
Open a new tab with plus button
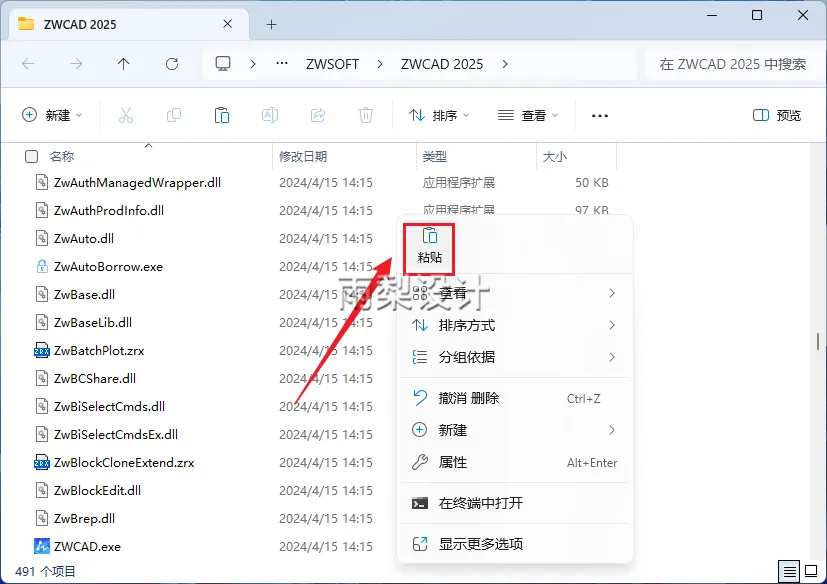[272, 24]
